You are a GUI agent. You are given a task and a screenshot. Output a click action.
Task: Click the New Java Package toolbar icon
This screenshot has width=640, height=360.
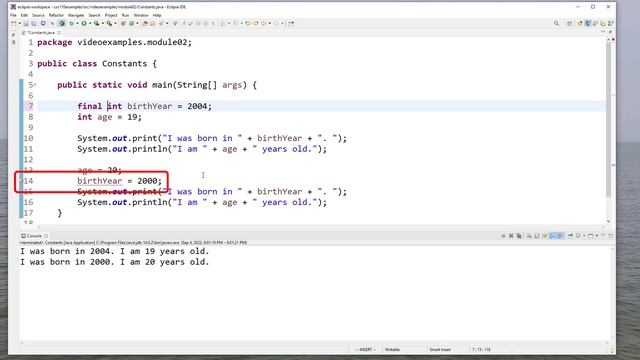(123, 23)
